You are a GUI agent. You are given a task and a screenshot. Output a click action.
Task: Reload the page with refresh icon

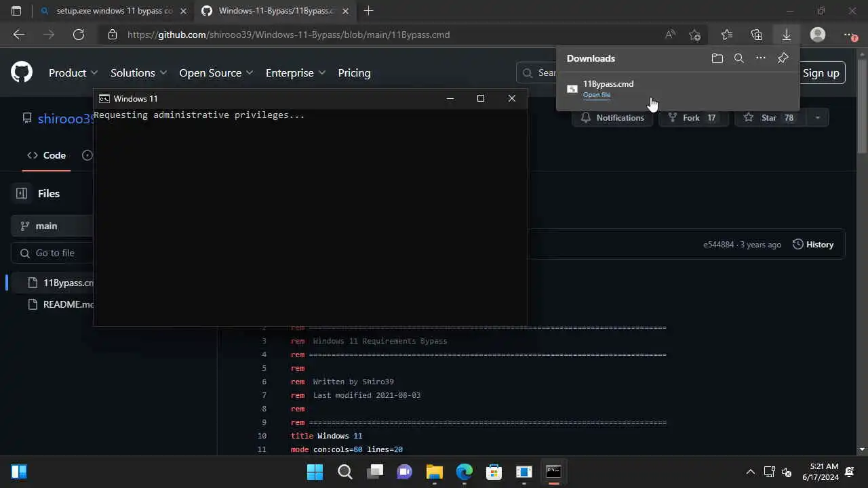click(x=79, y=35)
